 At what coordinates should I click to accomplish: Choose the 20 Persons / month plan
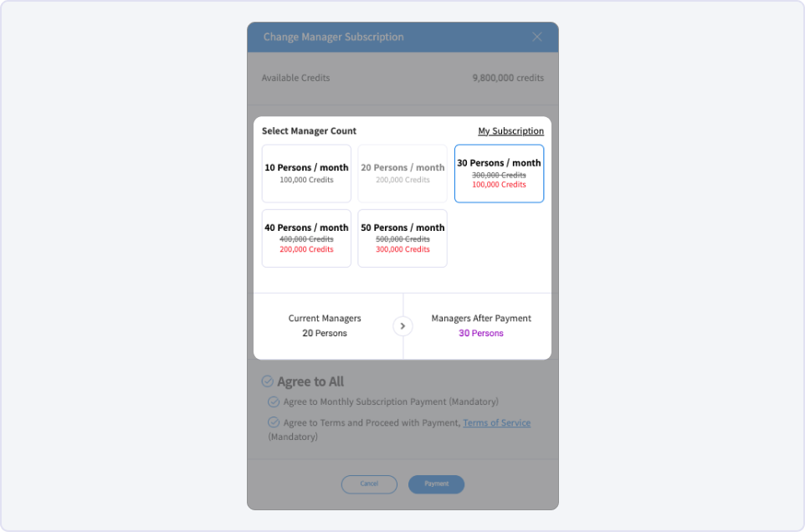(x=402, y=173)
